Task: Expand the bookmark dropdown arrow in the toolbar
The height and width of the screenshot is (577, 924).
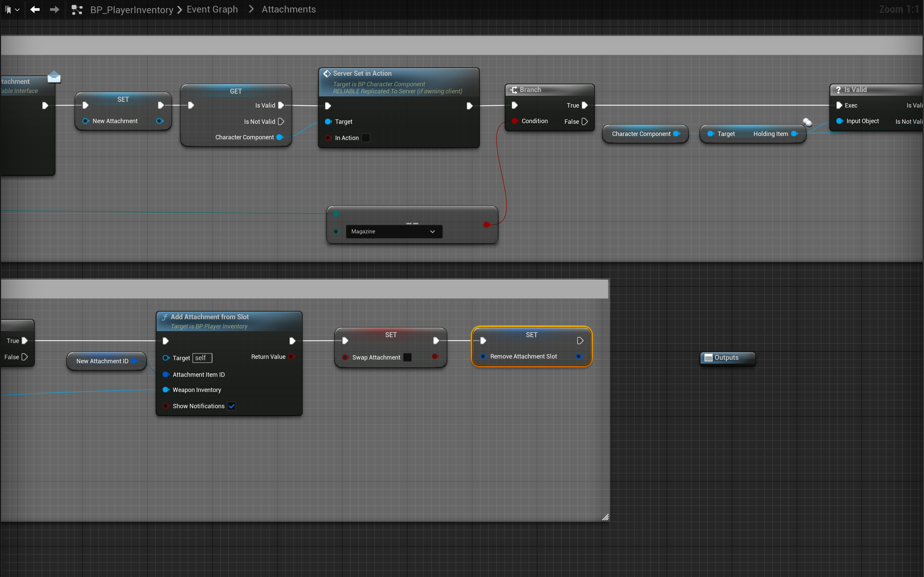Action: click(17, 9)
